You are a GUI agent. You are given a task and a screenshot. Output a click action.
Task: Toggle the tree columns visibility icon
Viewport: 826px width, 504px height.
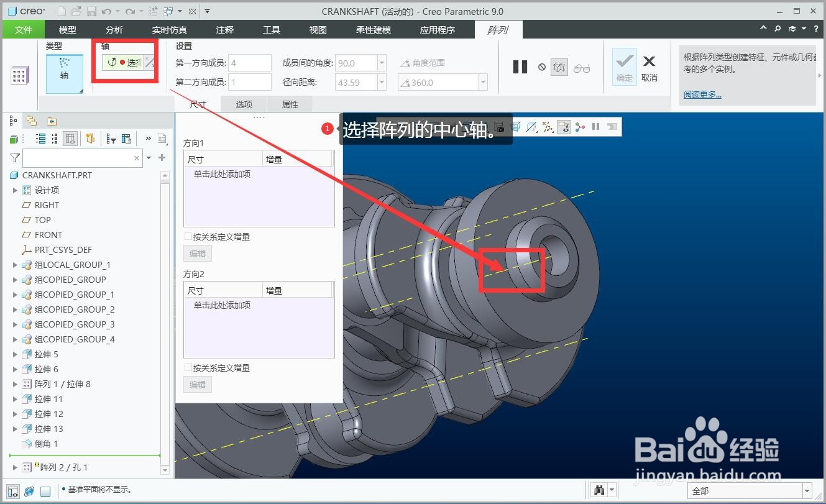click(70, 139)
